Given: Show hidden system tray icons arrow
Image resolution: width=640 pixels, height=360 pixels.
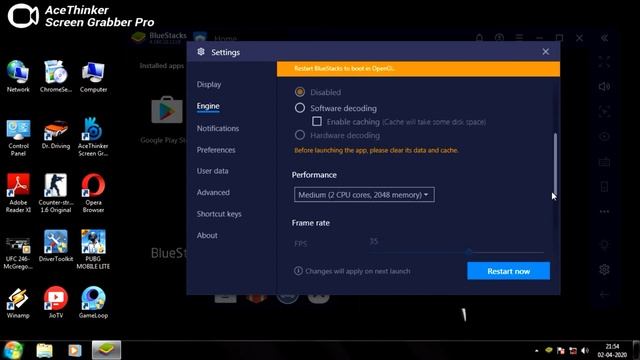Looking at the screenshot, I should pyautogui.click(x=536, y=351).
